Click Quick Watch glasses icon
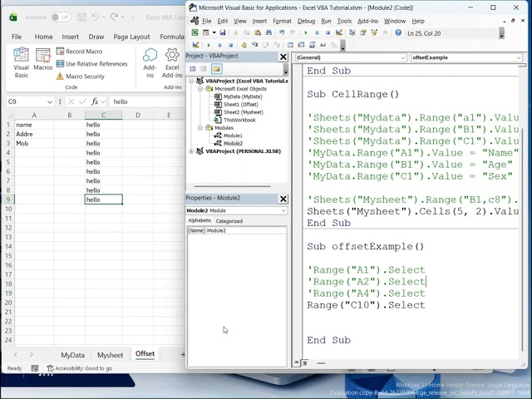Viewport: 532px width, 399px height. pos(323,45)
